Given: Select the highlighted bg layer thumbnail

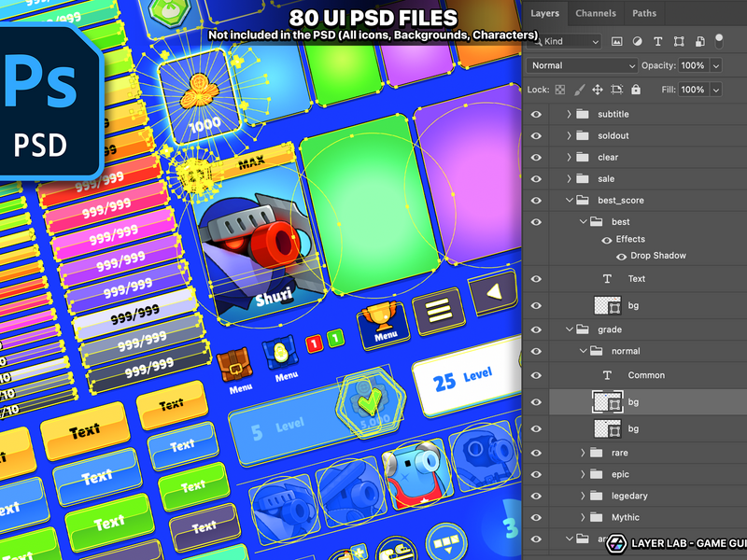Looking at the screenshot, I should click(608, 402).
